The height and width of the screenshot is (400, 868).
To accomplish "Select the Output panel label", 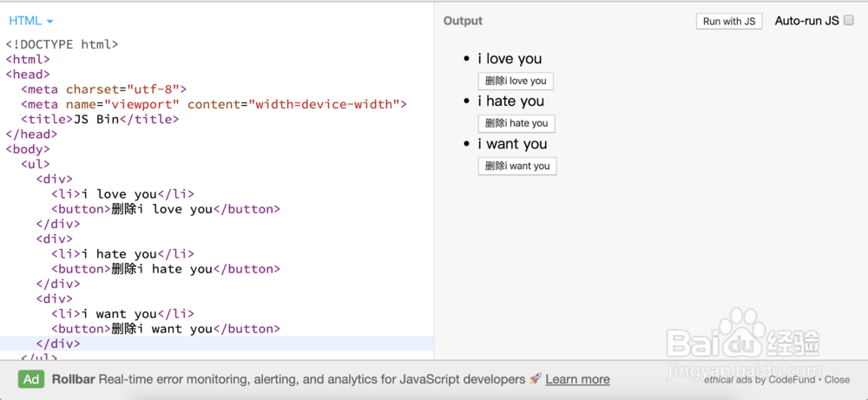I will click(x=463, y=21).
